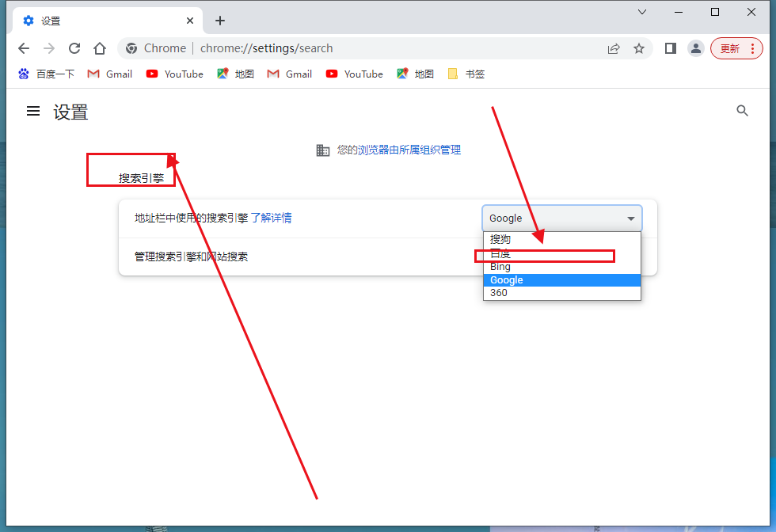Bookmark this page with the star
The width and height of the screenshot is (776, 532).
[x=639, y=48]
